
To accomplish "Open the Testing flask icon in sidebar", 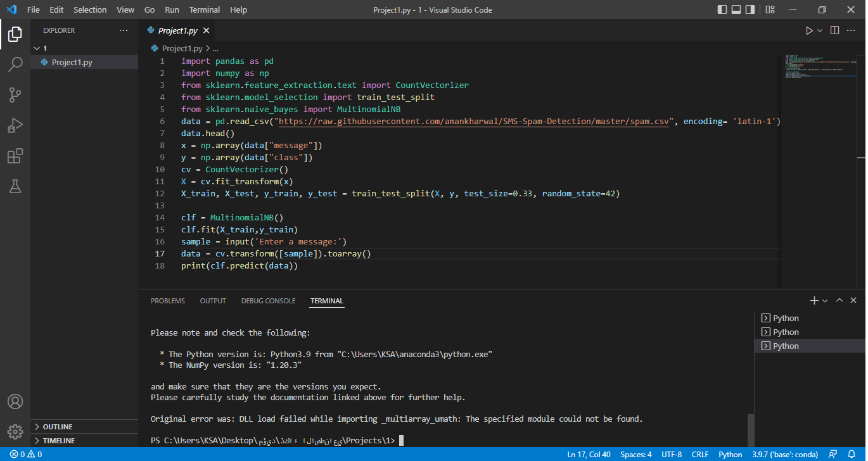I will pyautogui.click(x=15, y=186).
